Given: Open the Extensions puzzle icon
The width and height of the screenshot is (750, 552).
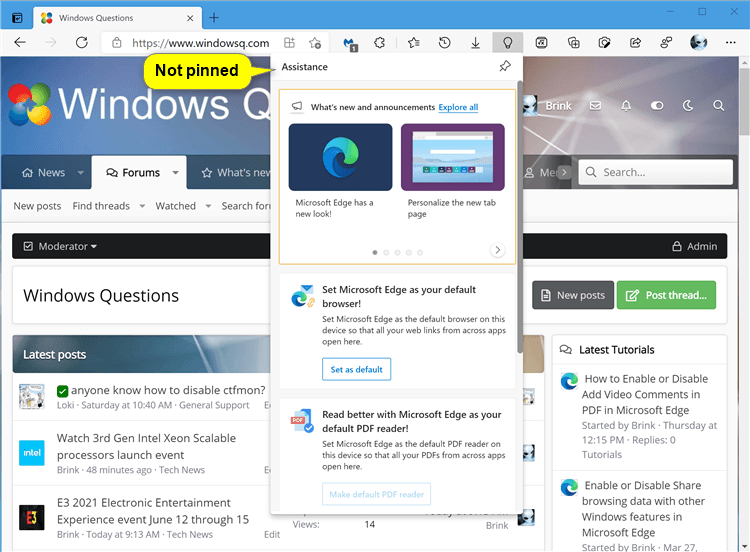Looking at the screenshot, I should pos(380,43).
